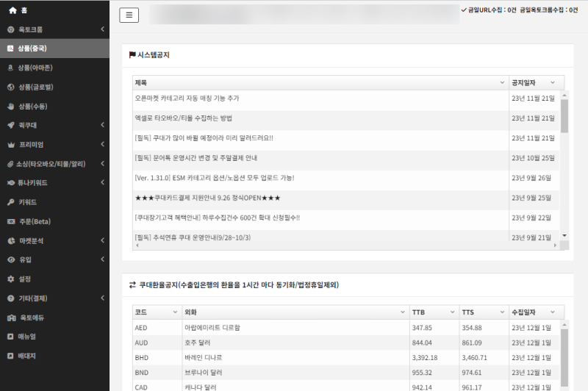Click the 상품(중국) sidebar icon
This screenshot has width=588, height=391.
point(10,49)
